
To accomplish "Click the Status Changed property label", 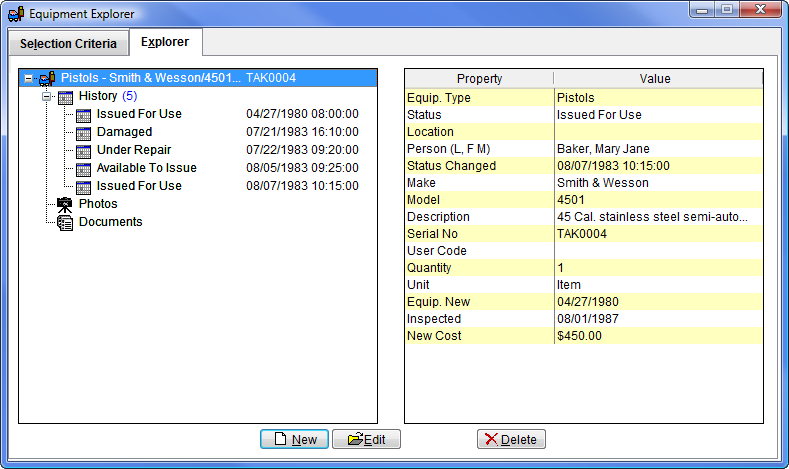I will click(451, 166).
